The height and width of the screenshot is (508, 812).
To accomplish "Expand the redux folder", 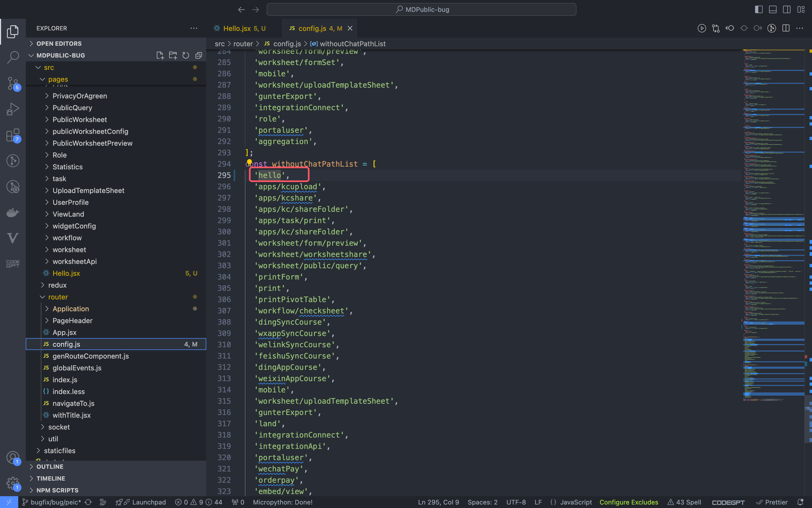I will [116, 285].
